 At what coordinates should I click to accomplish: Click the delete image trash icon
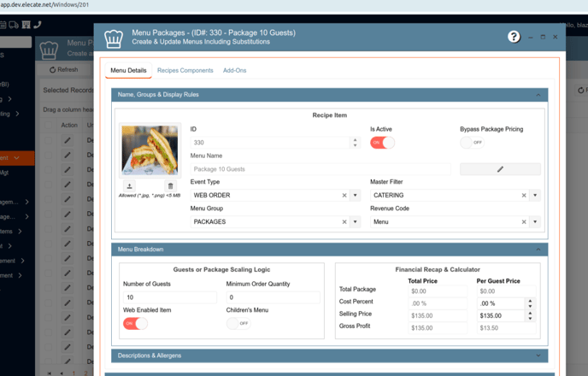click(170, 185)
